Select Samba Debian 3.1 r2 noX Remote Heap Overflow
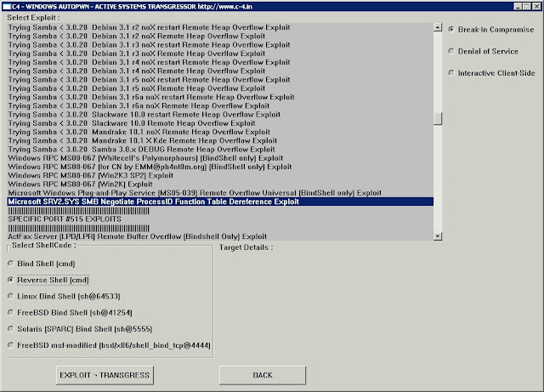 pos(220,36)
